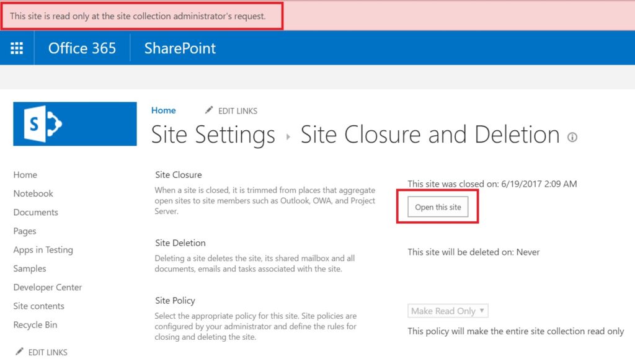Screen dimensions: 635x364
Task: Open Developer Center from the sidebar
Action: 48,287
